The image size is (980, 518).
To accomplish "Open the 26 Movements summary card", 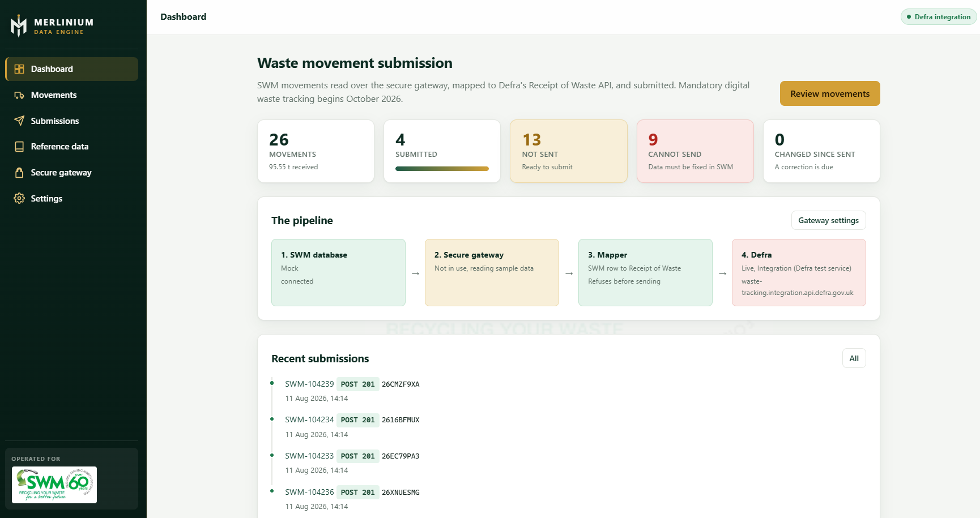I will tap(316, 151).
